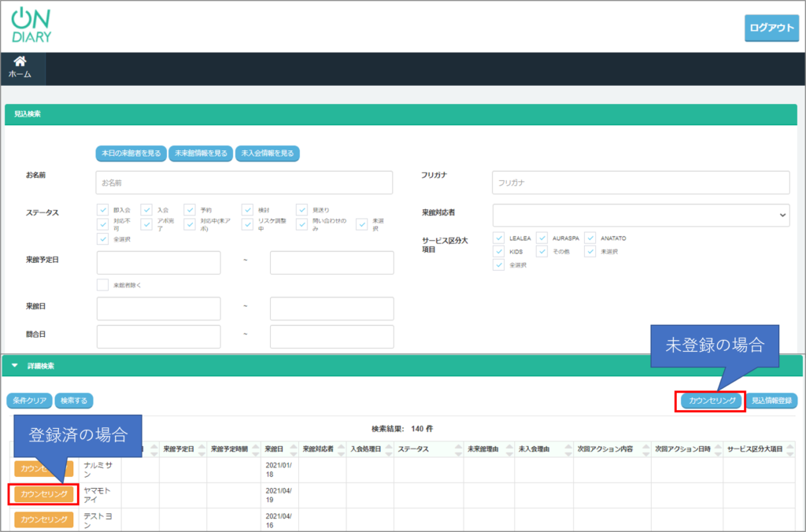This screenshot has width=806, height=532.
Task: Sort by the 未来館理由 column arrows
Action: pyautogui.click(x=508, y=449)
